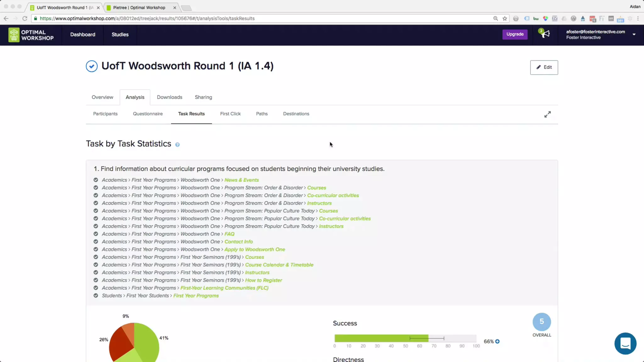Switch to the First Click tab
This screenshot has width=644, height=362.
(x=230, y=114)
